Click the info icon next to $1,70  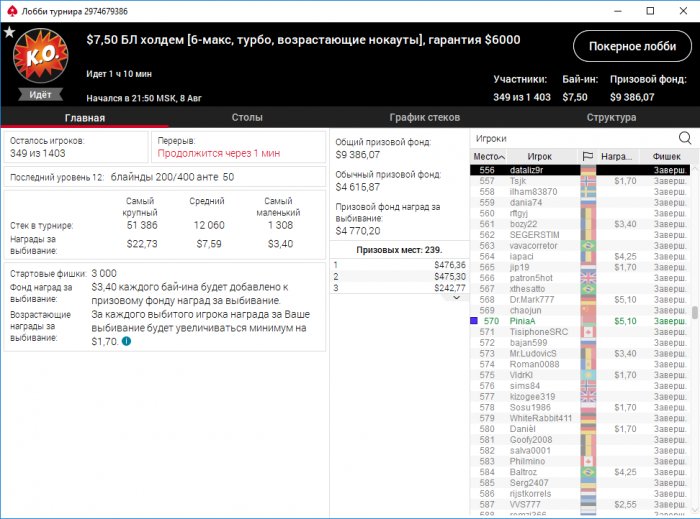[x=126, y=341]
